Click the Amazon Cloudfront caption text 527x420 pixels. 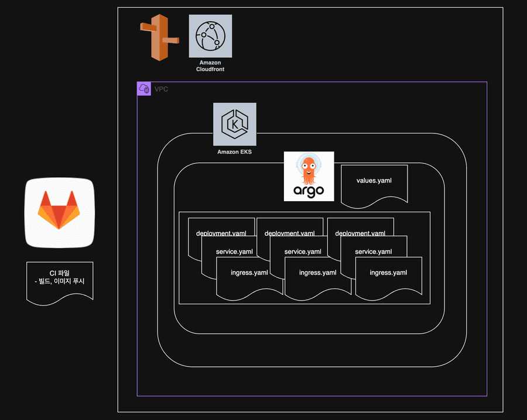tap(210, 66)
